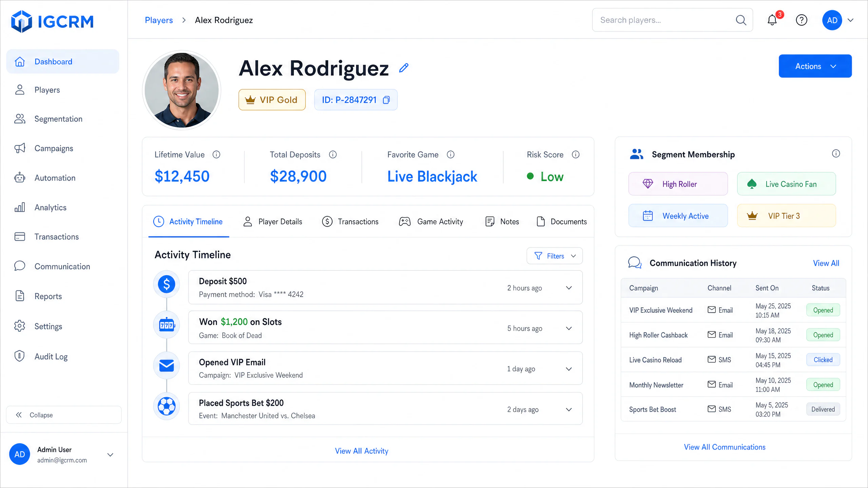Click the deposit dollar timeline icon
The image size is (868, 488).
[166, 284]
